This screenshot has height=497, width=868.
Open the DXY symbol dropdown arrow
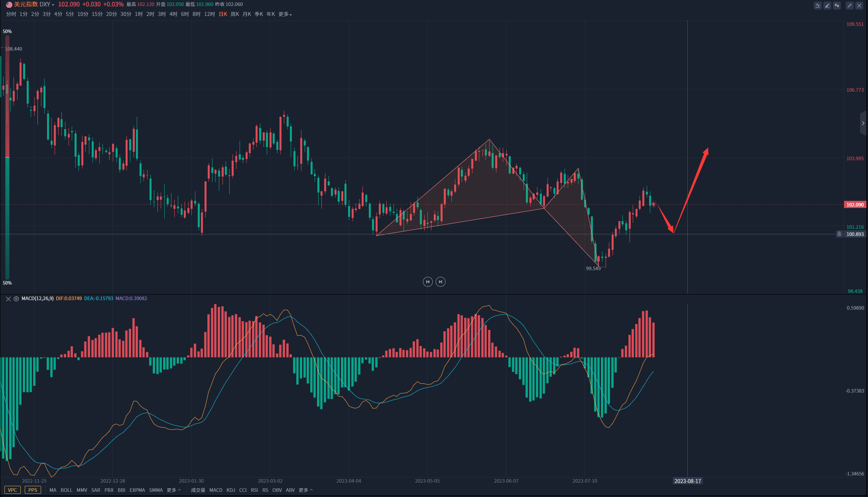pos(53,5)
